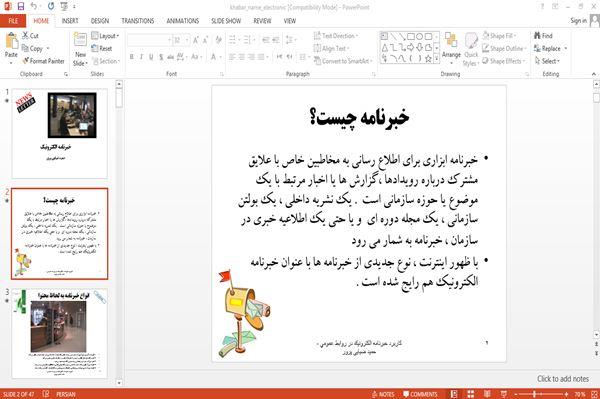Switch to Normal view in status bar
This screenshot has width=600, height=399.
[454, 394]
